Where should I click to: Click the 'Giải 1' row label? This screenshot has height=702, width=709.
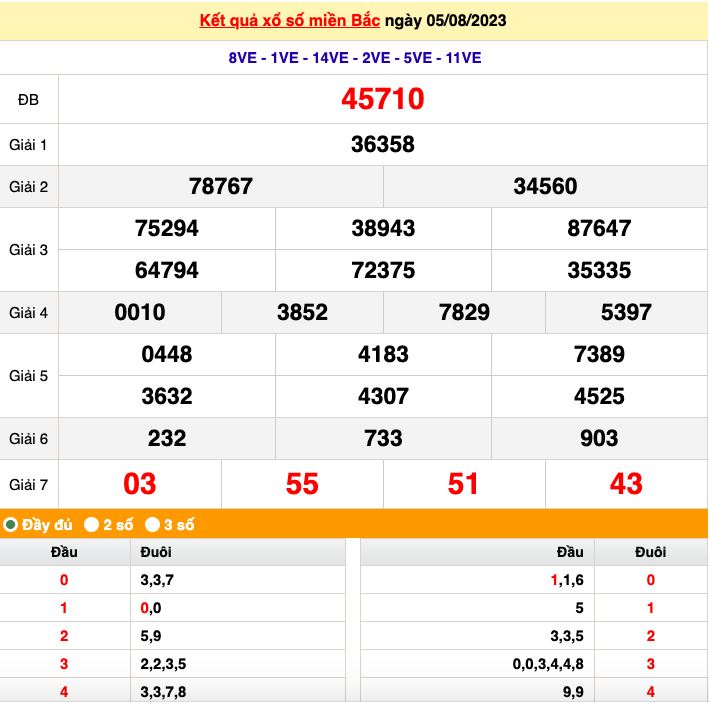tap(28, 145)
